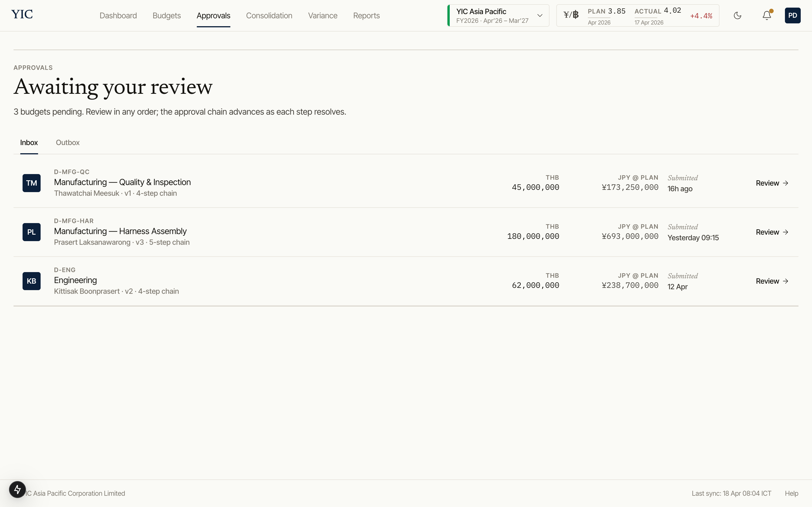The image size is (812, 507).
Task: Go to Budgets section
Action: [x=166, y=16]
